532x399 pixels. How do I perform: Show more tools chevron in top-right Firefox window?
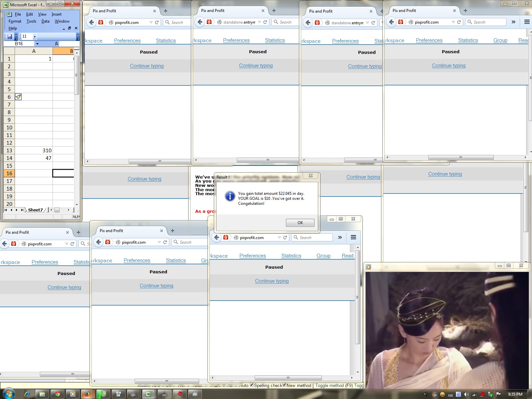(513, 22)
